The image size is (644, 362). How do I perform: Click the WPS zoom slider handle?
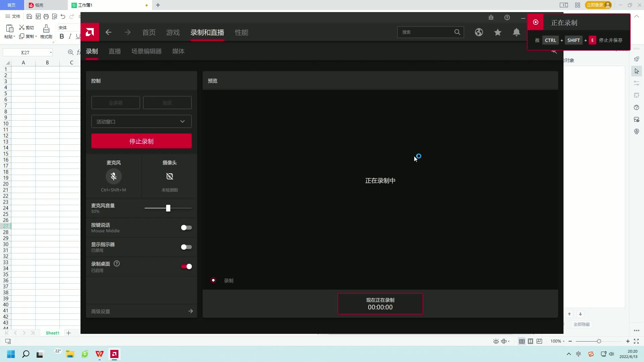tap(599, 341)
